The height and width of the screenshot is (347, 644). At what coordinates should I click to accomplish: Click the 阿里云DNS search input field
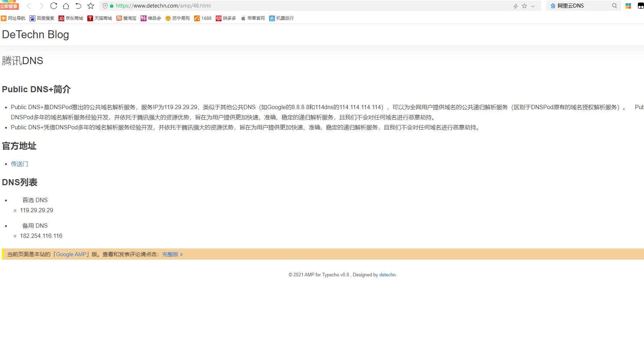(581, 6)
